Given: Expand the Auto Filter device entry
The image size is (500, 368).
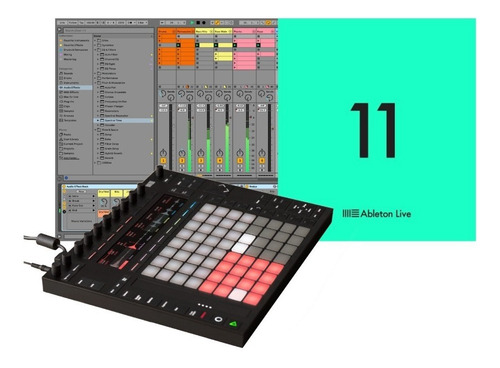Looking at the screenshot, I should (98, 54).
